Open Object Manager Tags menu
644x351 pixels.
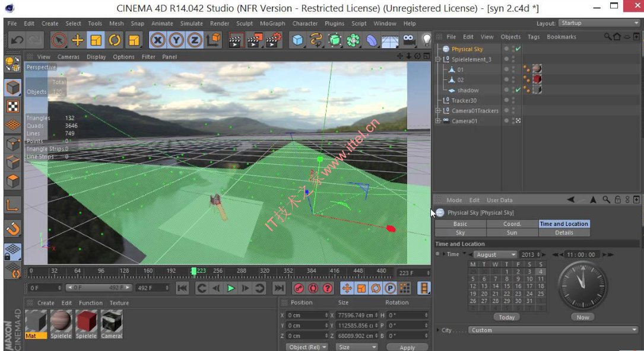click(x=534, y=37)
